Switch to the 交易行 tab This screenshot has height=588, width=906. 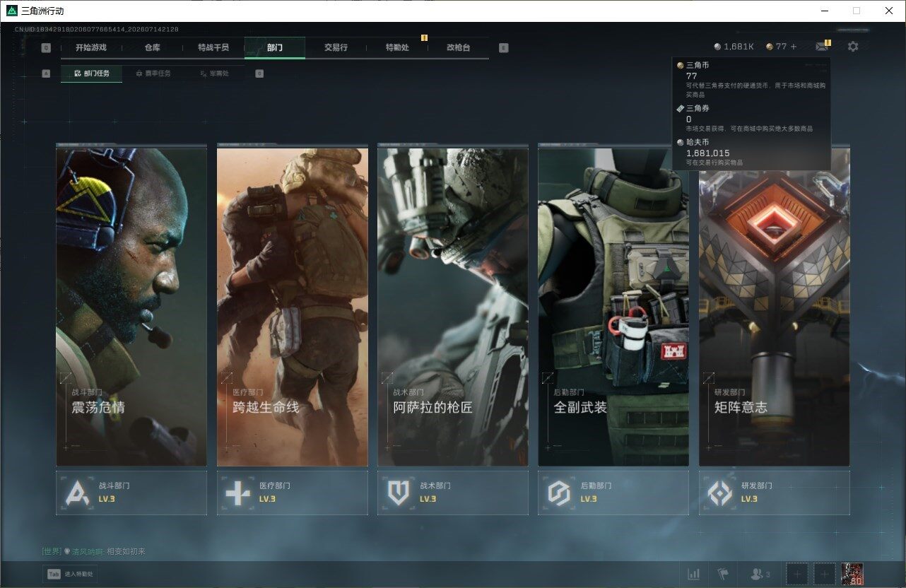tap(336, 47)
